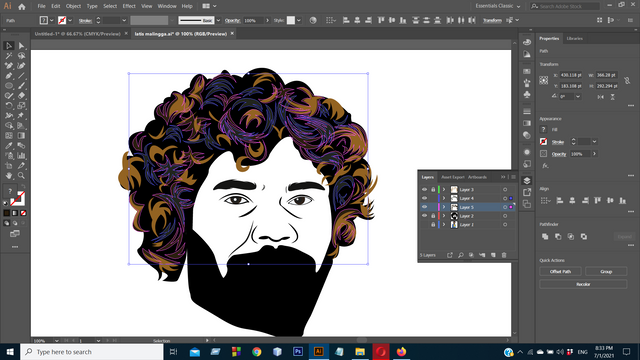Delete selection with Layers trash icon

(504, 255)
